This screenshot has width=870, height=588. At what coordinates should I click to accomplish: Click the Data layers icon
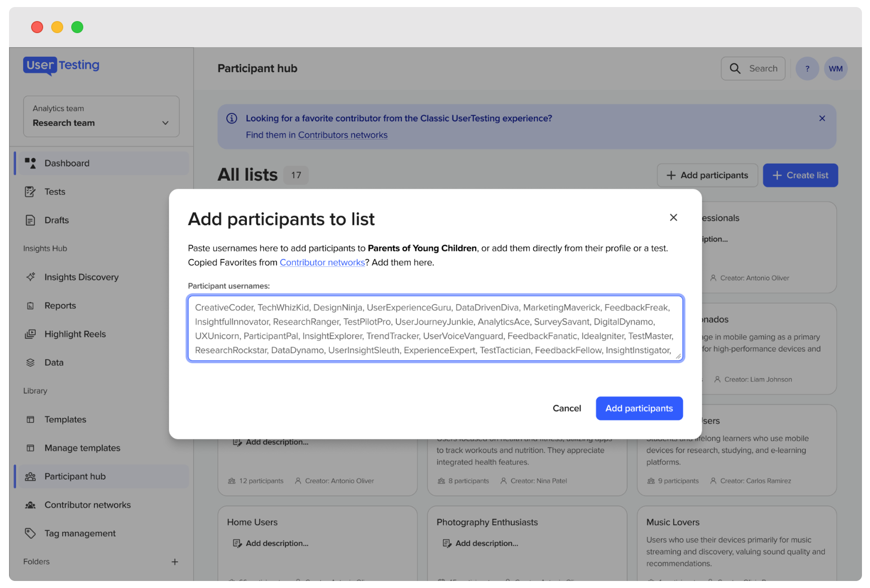[31, 363]
